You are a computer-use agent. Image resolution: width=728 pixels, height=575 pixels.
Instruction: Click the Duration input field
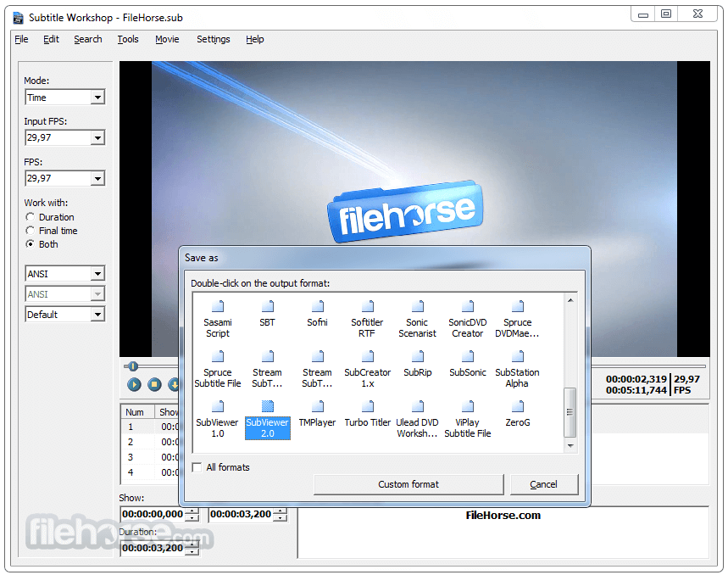pos(153,548)
